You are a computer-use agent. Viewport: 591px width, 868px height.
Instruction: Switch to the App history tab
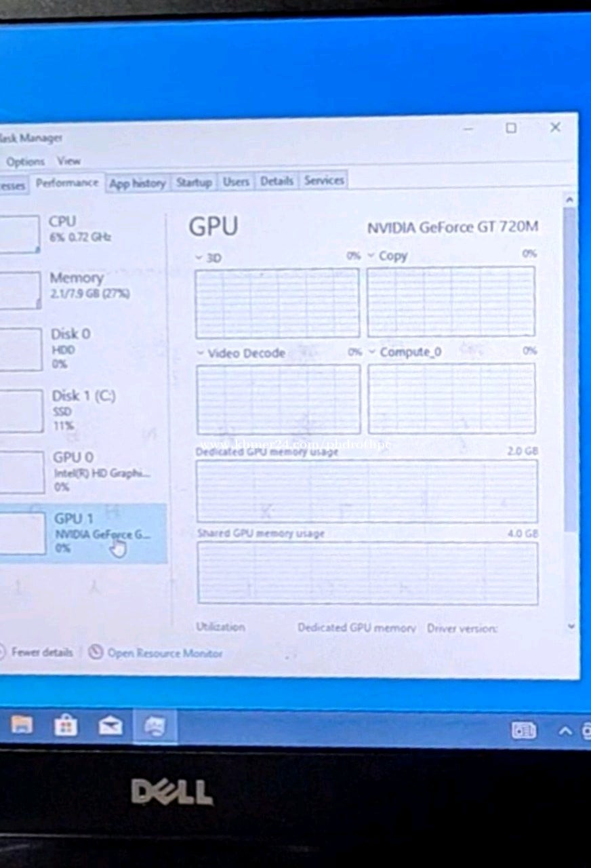pyautogui.click(x=138, y=183)
